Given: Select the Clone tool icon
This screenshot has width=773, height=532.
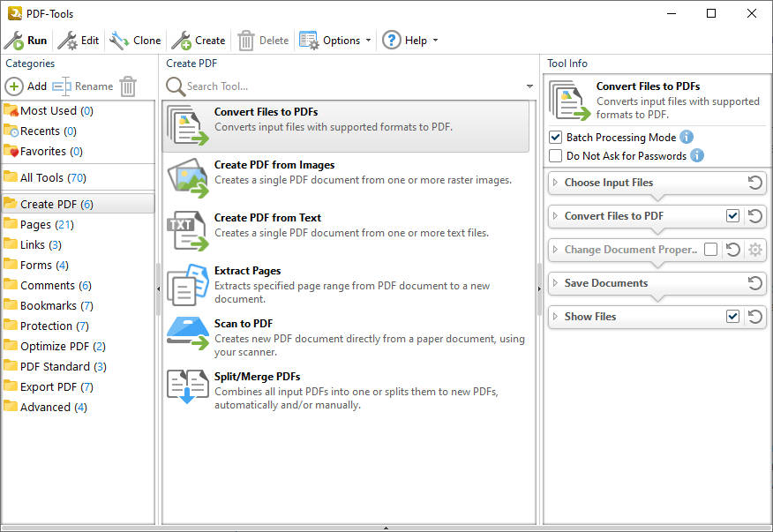Looking at the screenshot, I should [118, 40].
